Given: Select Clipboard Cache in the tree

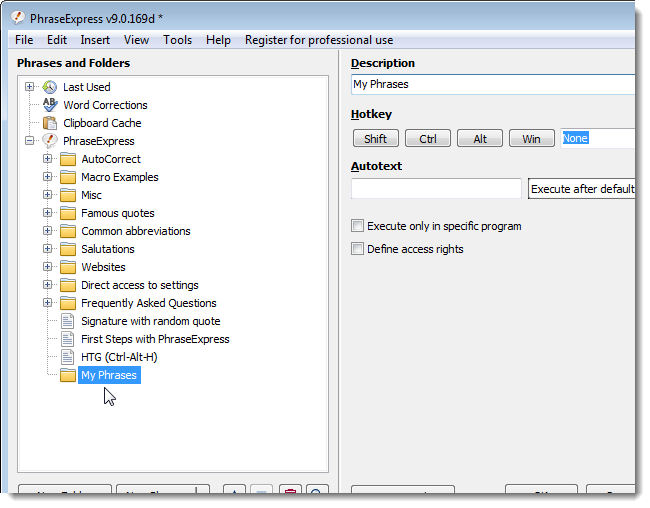Looking at the screenshot, I should tap(102, 123).
